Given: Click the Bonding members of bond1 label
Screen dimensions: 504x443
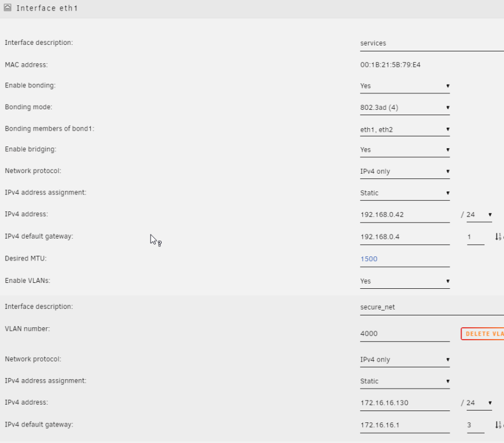Looking at the screenshot, I should (50, 129).
